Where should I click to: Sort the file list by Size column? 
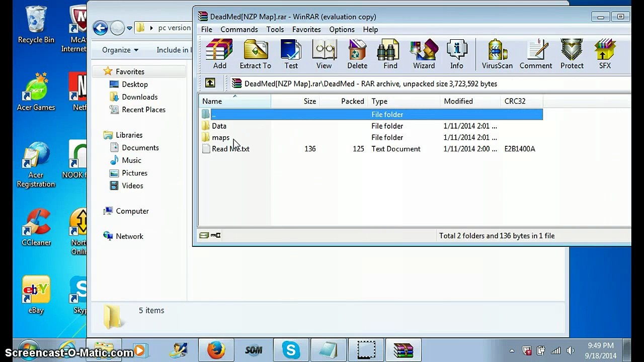click(x=295, y=101)
